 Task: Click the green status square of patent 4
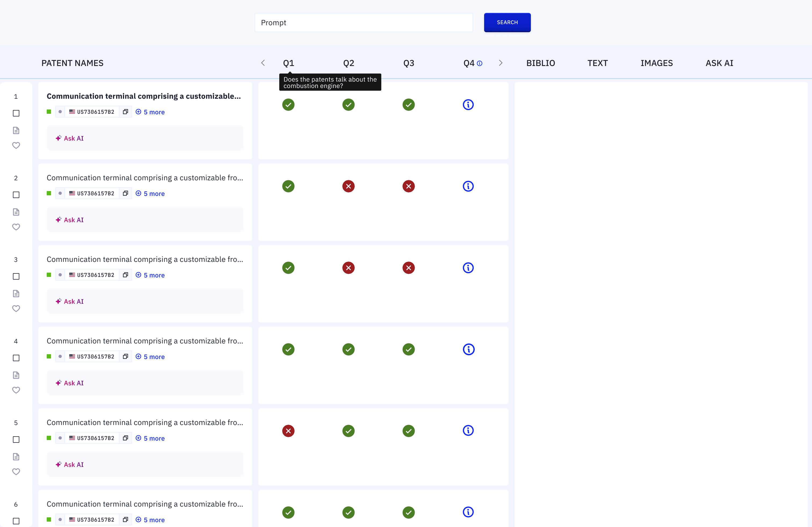tap(49, 356)
